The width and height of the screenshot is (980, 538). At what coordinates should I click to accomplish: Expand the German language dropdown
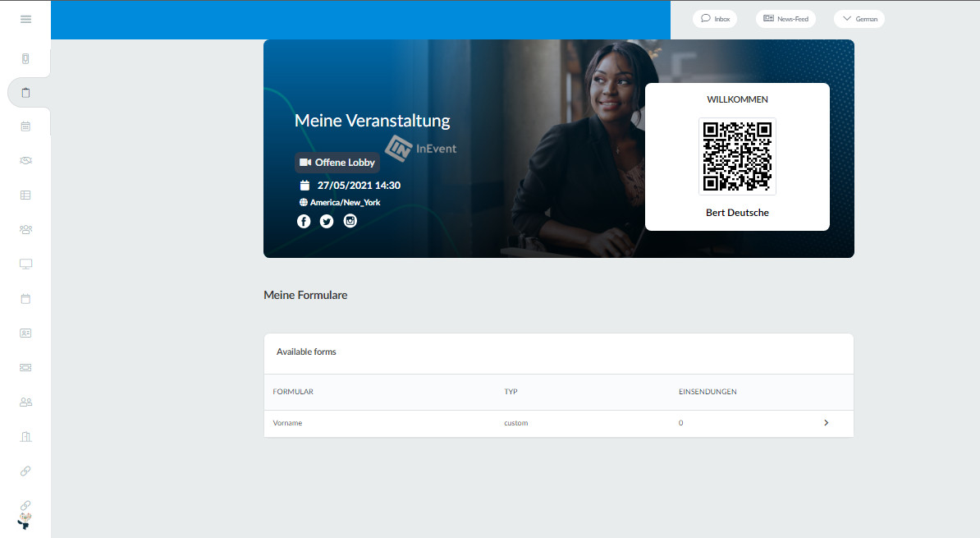859,19
